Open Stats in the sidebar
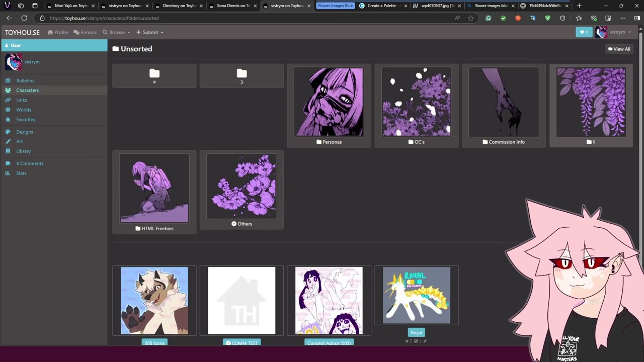Image resolution: width=644 pixels, height=362 pixels. click(21, 173)
